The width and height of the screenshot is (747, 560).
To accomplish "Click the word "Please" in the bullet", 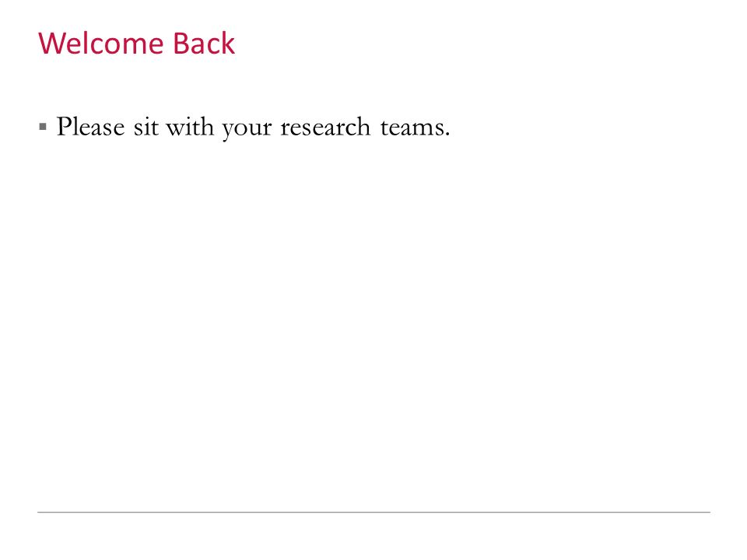I will click(90, 127).
